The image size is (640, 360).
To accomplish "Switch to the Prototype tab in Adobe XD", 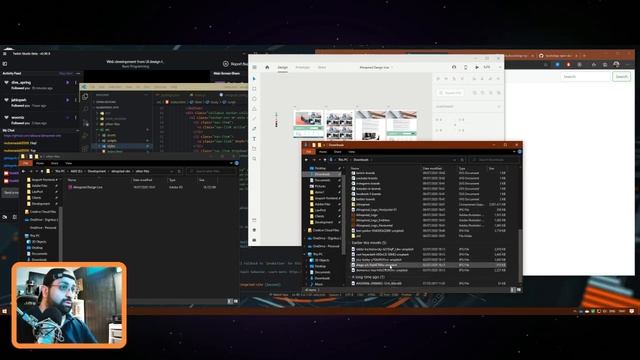I will point(302,67).
